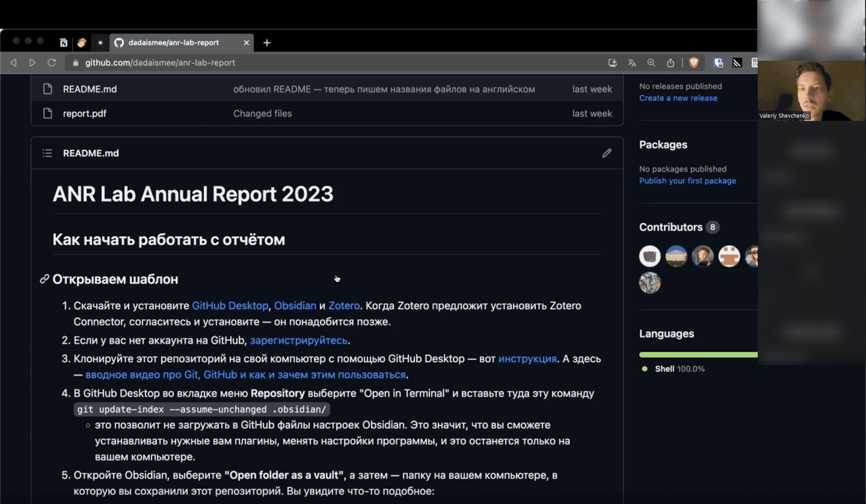Open the инструкция link
The width and height of the screenshot is (866, 504).
pos(527,358)
